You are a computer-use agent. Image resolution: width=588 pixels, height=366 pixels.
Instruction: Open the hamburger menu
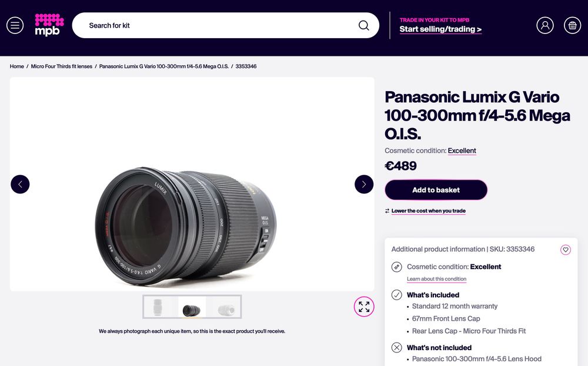pyautogui.click(x=15, y=25)
